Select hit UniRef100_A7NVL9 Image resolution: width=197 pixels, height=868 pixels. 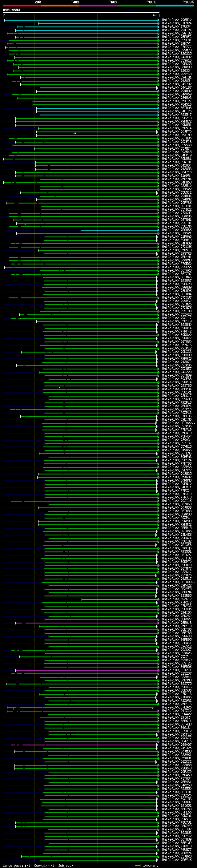[176, 430]
